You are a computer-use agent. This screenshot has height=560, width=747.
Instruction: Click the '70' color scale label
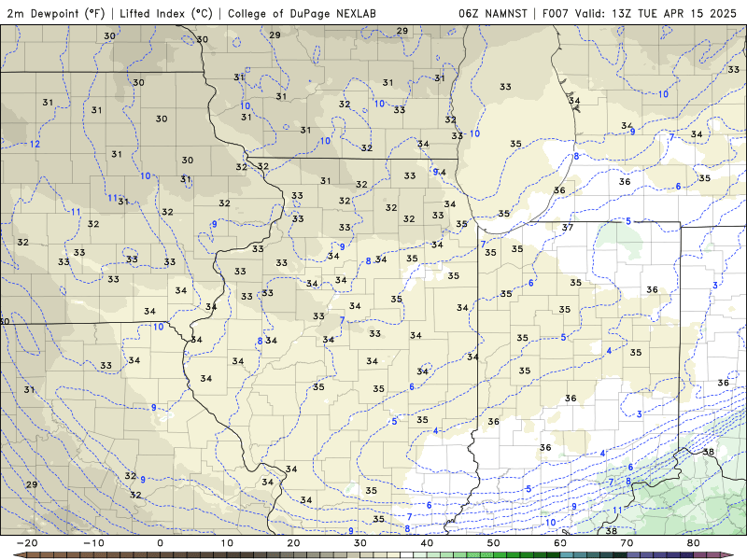click(x=627, y=543)
